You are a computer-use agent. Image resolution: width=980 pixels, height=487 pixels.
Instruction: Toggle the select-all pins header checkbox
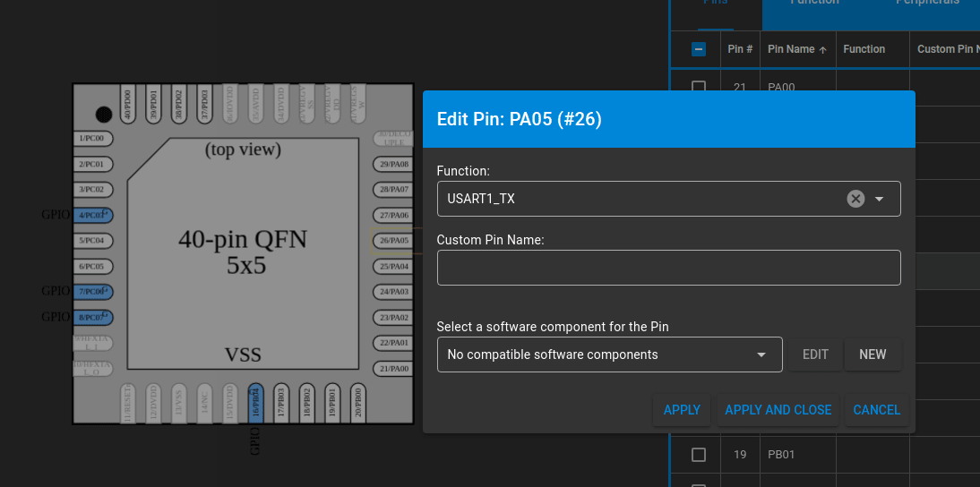699,49
